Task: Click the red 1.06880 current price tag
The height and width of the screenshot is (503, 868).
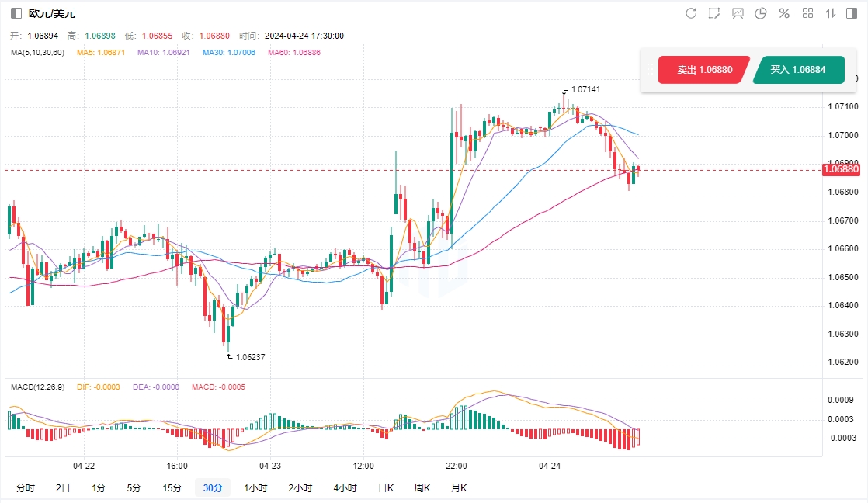Action: [x=841, y=169]
